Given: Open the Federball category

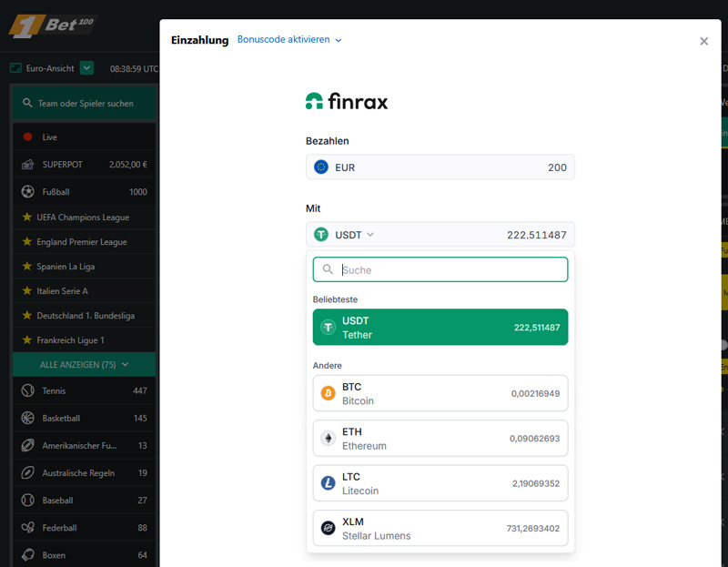Looking at the screenshot, I should pyautogui.click(x=85, y=528).
